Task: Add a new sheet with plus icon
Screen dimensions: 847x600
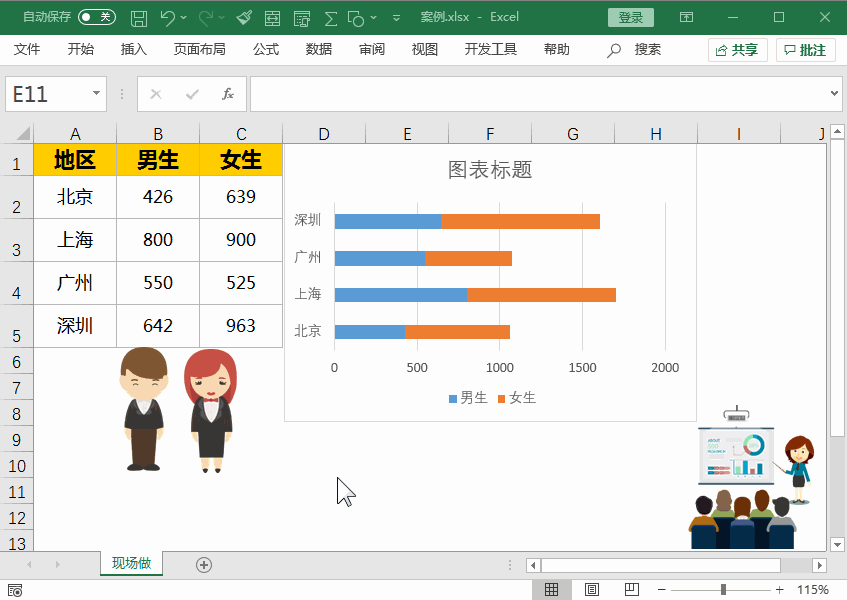Action: coord(204,565)
